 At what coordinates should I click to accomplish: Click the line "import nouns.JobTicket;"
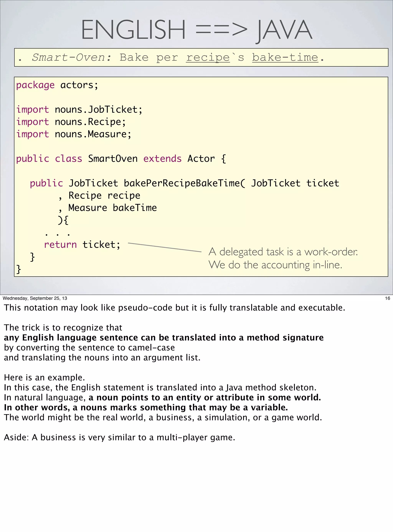(x=79, y=110)
